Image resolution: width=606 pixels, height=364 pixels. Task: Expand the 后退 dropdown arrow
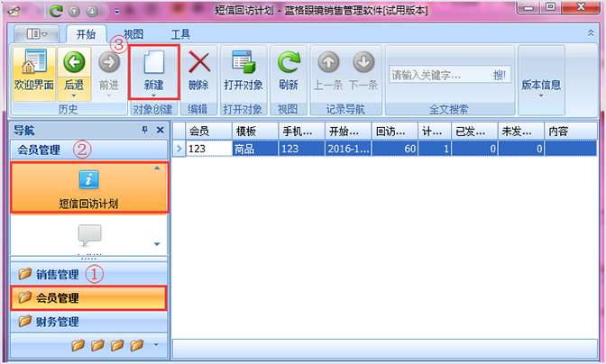tap(74, 96)
